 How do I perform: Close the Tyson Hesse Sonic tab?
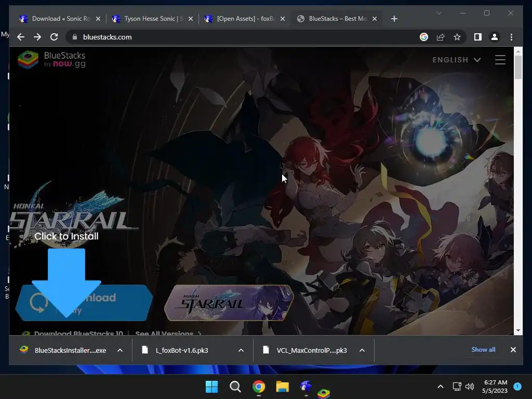point(191,19)
